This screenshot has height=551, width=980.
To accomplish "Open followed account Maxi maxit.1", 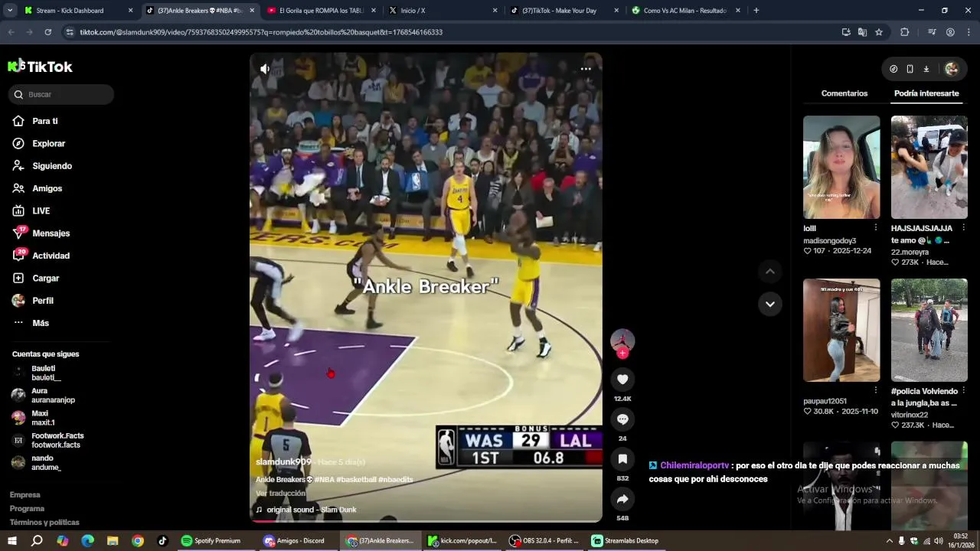I will 43,418.
